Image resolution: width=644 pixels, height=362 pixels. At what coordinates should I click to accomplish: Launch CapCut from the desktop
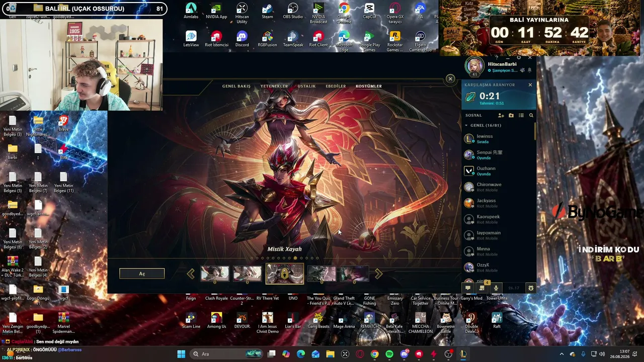[369, 11]
